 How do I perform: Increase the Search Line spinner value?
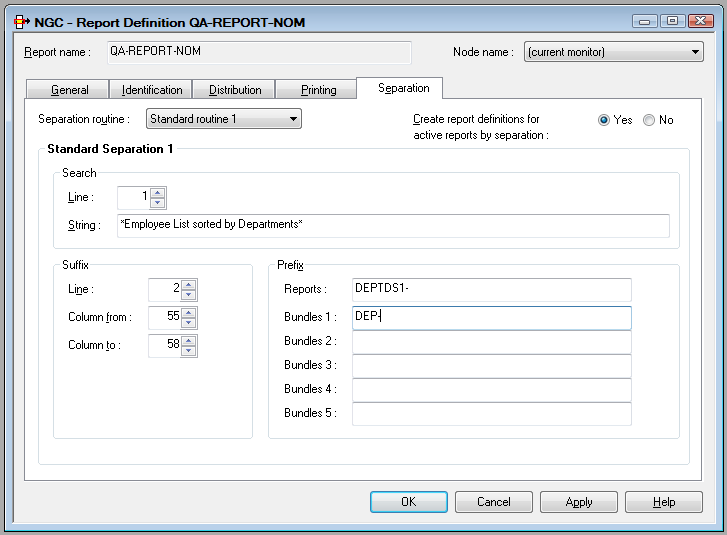(158, 193)
